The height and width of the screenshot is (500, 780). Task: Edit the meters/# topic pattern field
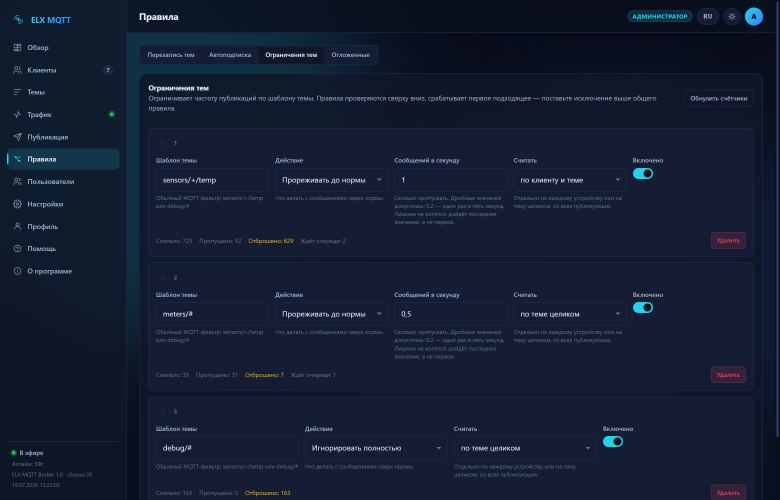212,314
